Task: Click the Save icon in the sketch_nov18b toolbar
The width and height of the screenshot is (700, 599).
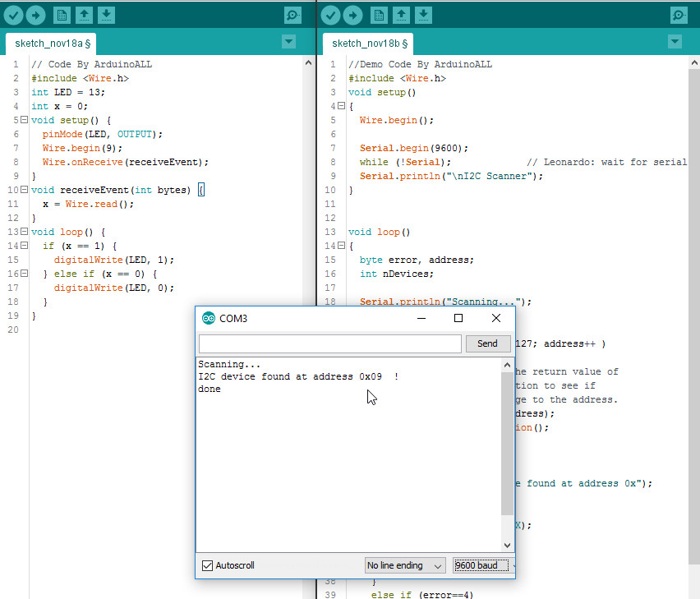Action: coord(423,15)
